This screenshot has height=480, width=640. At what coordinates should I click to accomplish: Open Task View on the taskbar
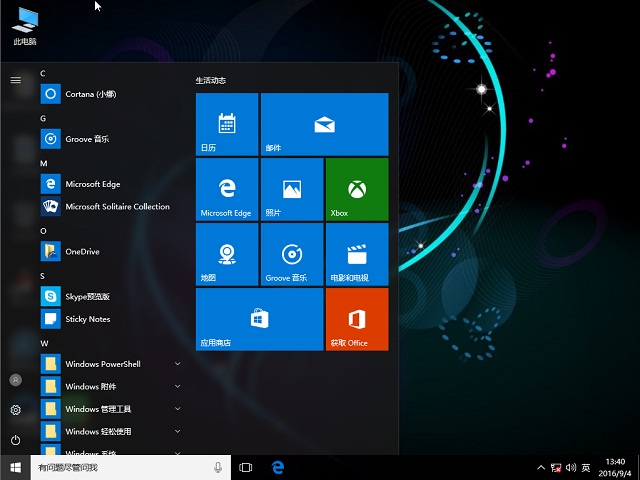tap(247, 467)
